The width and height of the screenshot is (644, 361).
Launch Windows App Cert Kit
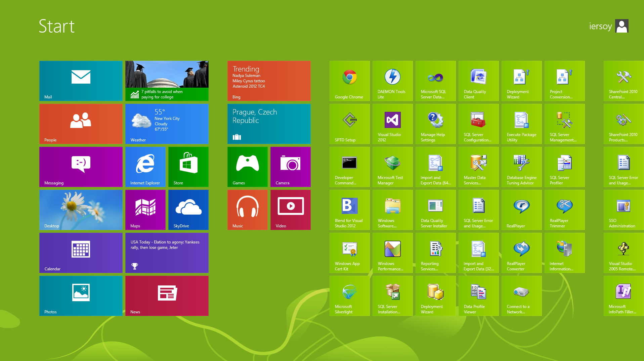(350, 253)
